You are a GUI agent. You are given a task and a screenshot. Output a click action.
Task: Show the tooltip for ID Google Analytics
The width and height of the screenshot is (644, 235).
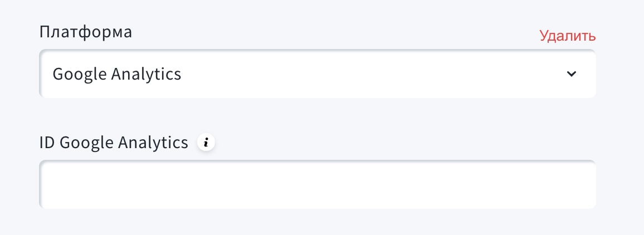tap(206, 143)
